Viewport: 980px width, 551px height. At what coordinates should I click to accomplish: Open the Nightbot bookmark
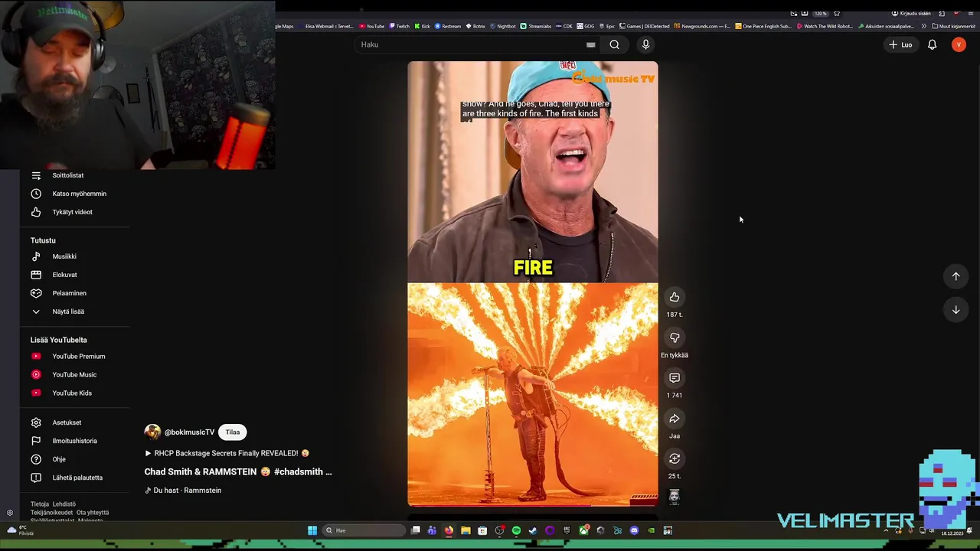click(502, 26)
